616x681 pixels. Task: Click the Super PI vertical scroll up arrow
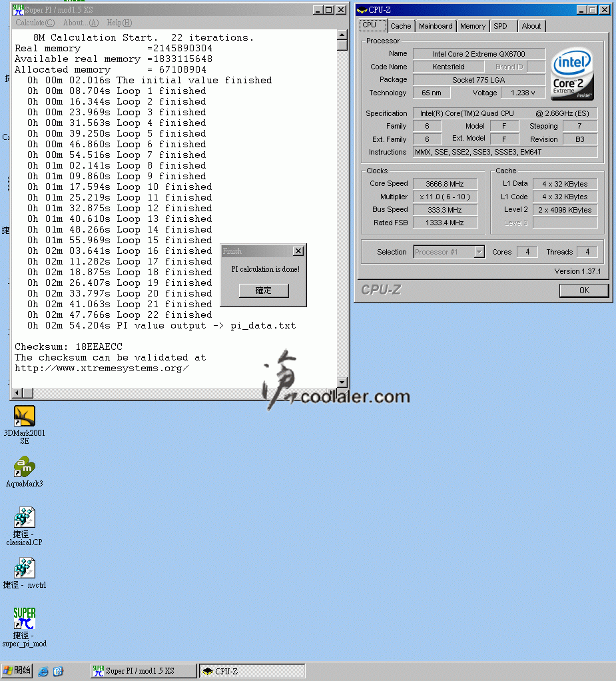[342, 35]
